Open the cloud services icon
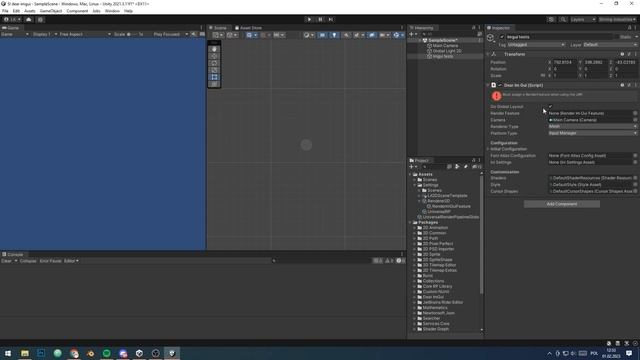This screenshot has height=360, width=640. point(29,19)
